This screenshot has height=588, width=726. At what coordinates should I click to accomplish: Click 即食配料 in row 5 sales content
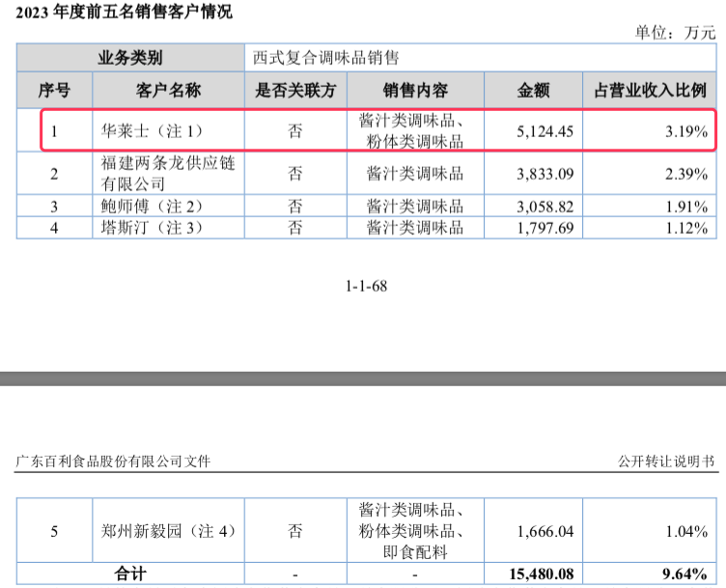(x=415, y=552)
